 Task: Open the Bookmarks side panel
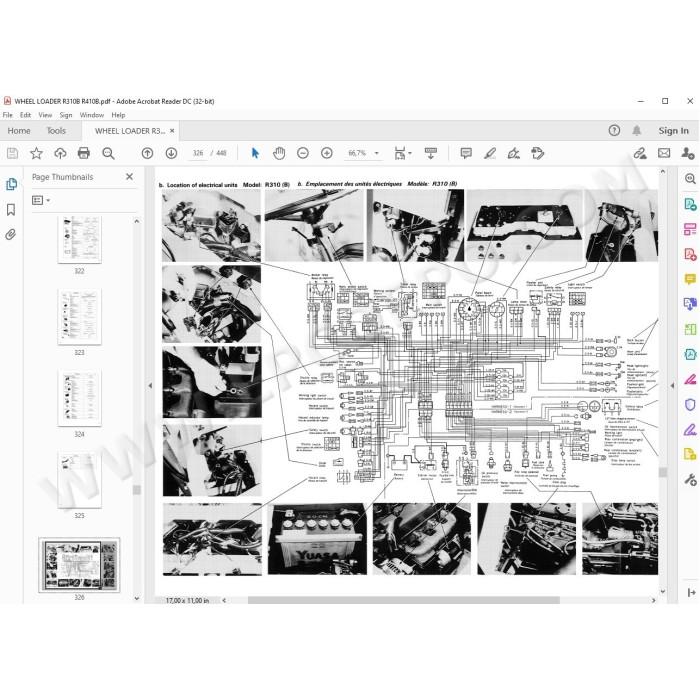[x=11, y=210]
